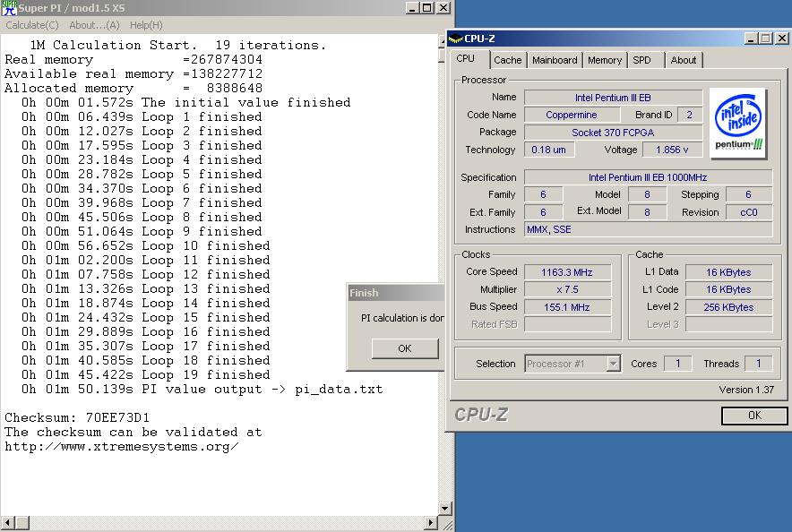
Task: Click the Voltage value '1.856 v'
Action: pos(672,150)
